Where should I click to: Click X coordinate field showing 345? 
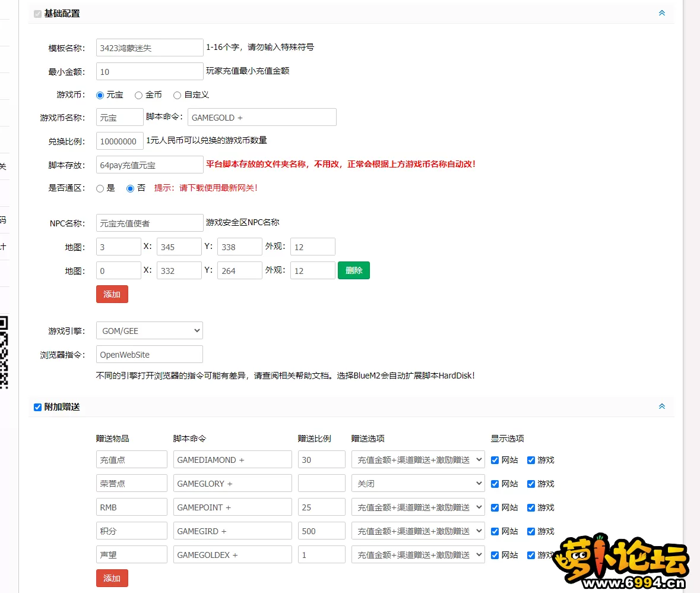tap(179, 247)
